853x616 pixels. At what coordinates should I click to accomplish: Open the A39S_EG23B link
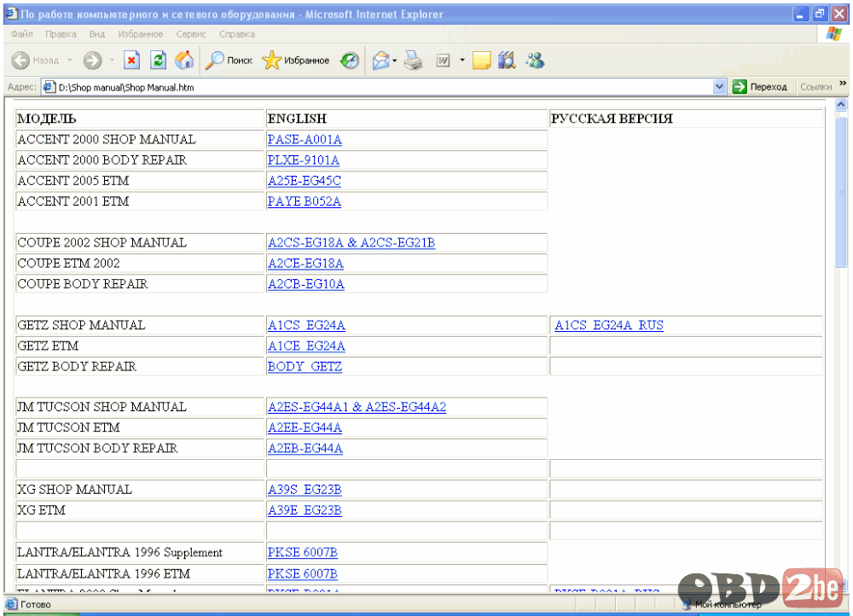(305, 490)
